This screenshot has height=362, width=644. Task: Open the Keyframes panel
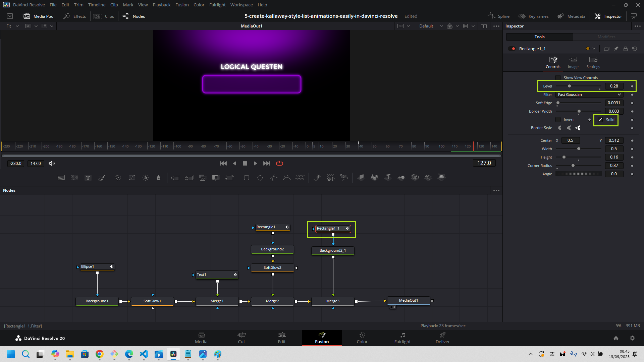(x=534, y=16)
